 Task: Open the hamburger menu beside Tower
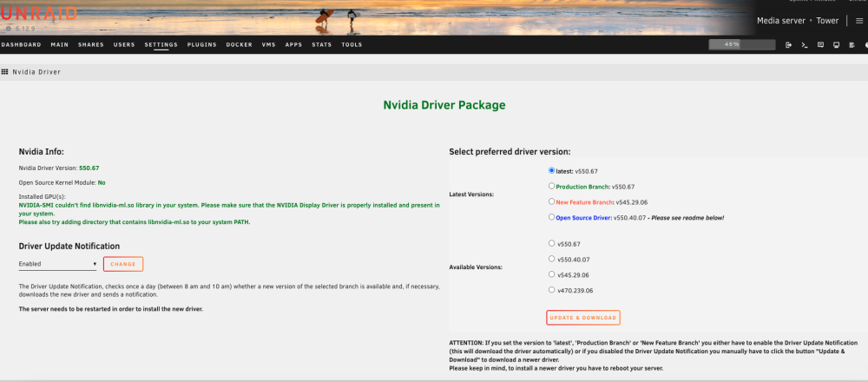pyautogui.click(x=859, y=21)
